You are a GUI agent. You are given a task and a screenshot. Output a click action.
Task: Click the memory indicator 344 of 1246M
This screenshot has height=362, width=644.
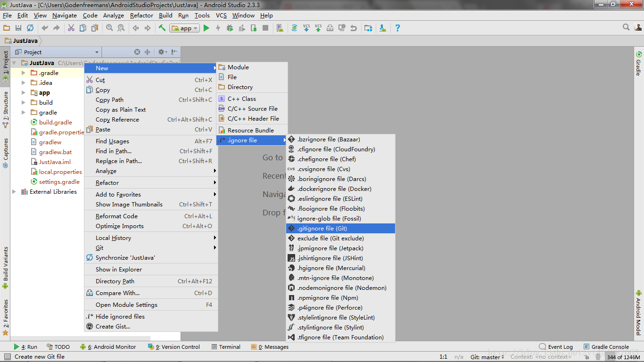623,357
